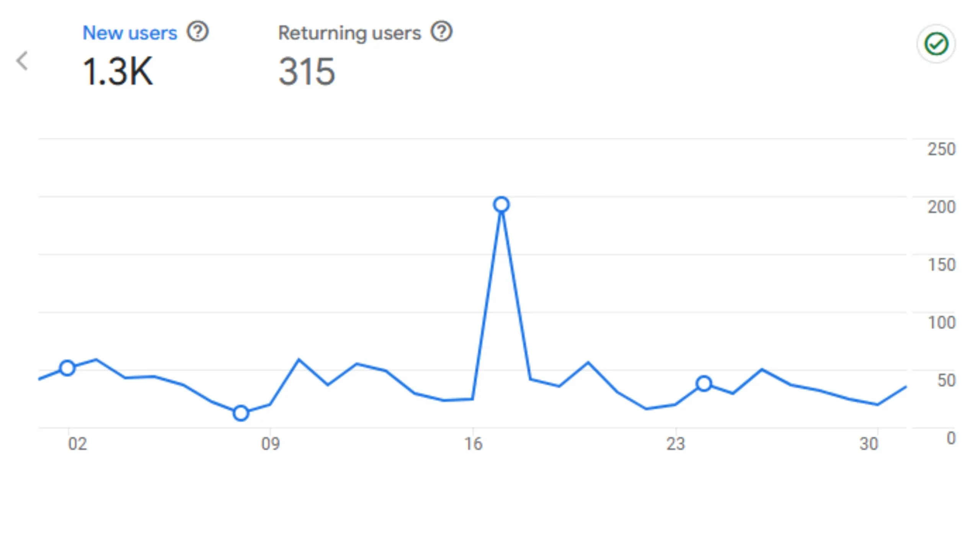Click the 09 date axis label
980x536 pixels.
pos(270,444)
